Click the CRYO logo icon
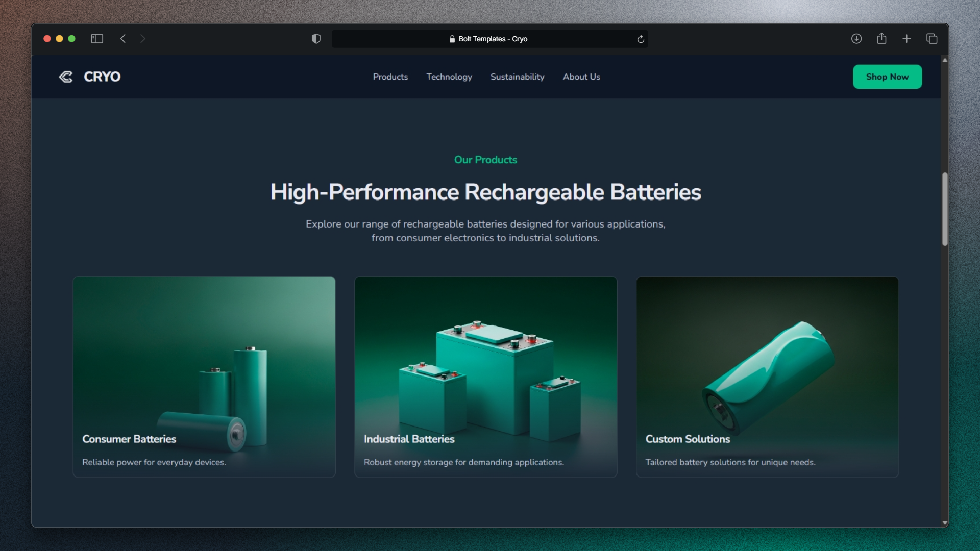Viewport: 980px width, 551px height. click(66, 77)
